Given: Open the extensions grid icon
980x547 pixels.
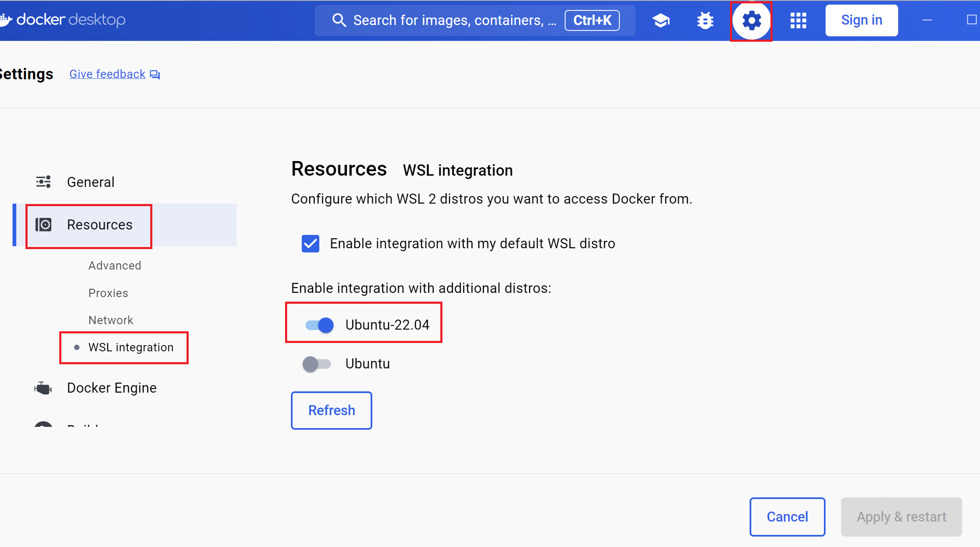Looking at the screenshot, I should pyautogui.click(x=798, y=20).
